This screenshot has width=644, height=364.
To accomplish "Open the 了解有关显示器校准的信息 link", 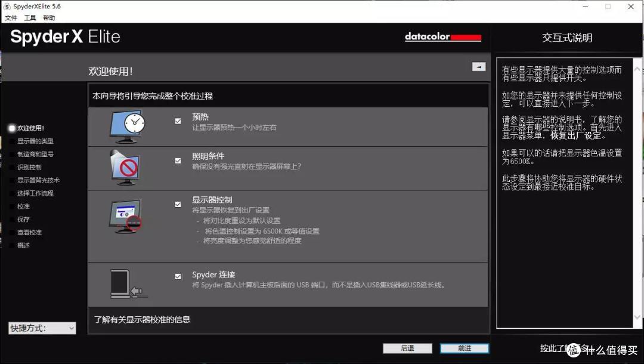I will click(x=142, y=319).
